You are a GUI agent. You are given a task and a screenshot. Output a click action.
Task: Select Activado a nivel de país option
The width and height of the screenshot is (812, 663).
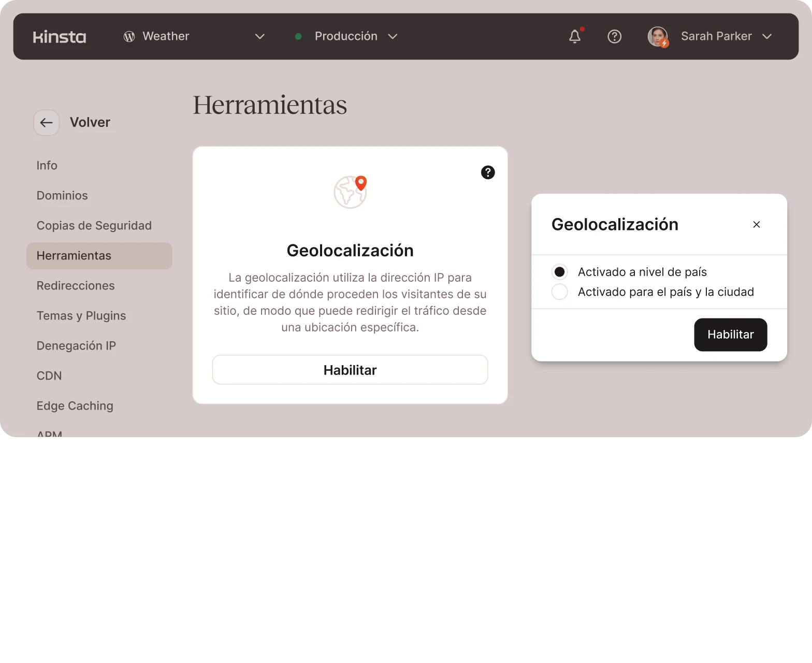[x=559, y=272]
